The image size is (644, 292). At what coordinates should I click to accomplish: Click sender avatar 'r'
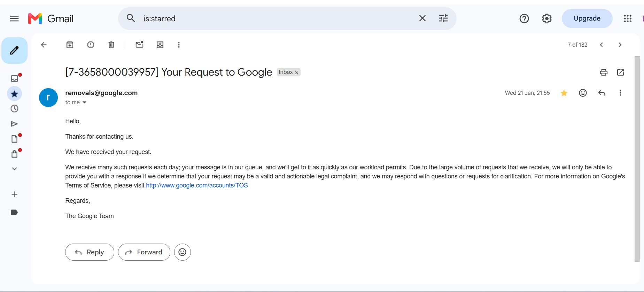(x=48, y=98)
